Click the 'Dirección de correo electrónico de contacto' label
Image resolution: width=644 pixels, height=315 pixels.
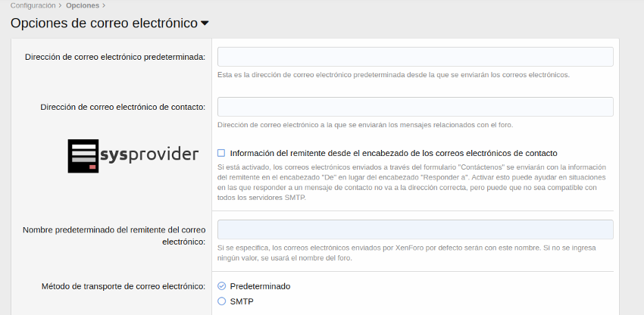coord(123,108)
